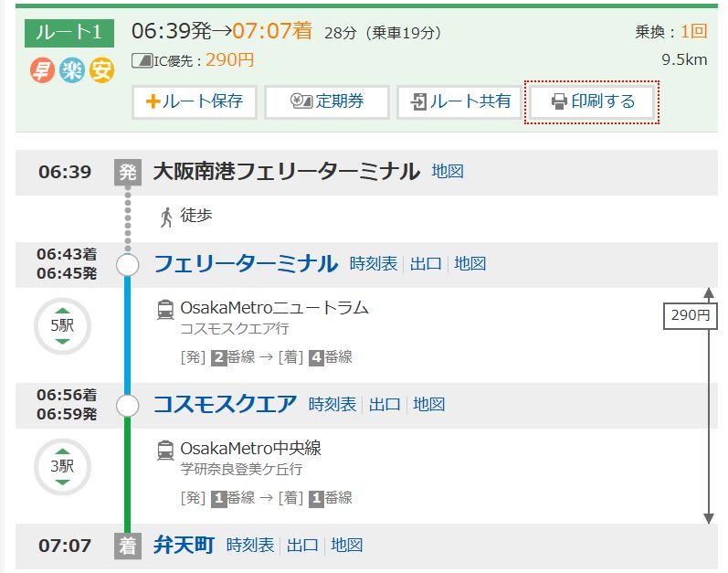This screenshot has width=728, height=573.
Task: Click the 着 arrival marker icon
Action: click(128, 546)
